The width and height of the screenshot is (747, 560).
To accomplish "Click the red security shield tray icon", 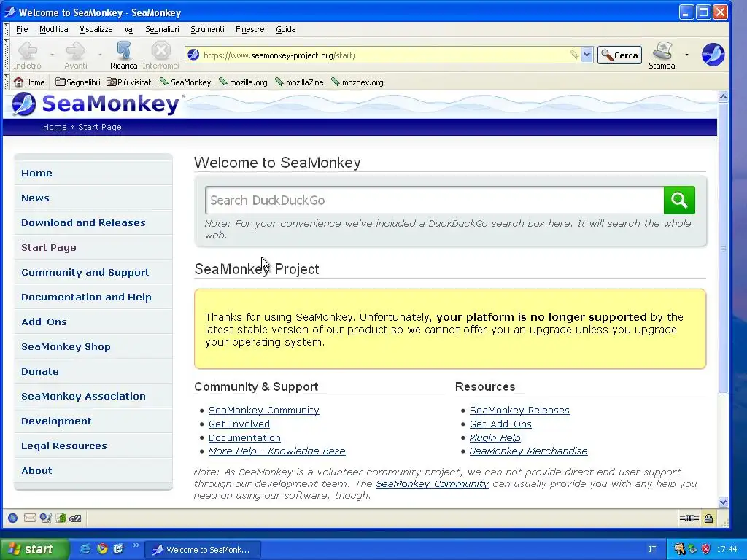I will coord(705,549).
